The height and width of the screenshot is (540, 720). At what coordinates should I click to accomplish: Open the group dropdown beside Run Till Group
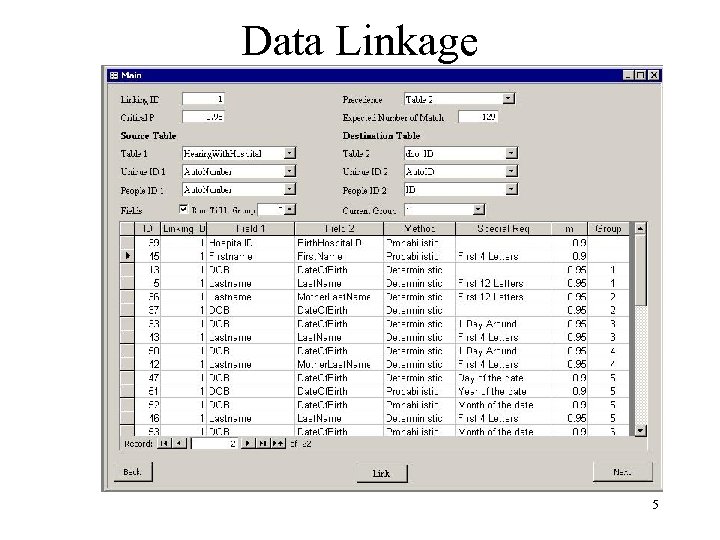pos(289,210)
